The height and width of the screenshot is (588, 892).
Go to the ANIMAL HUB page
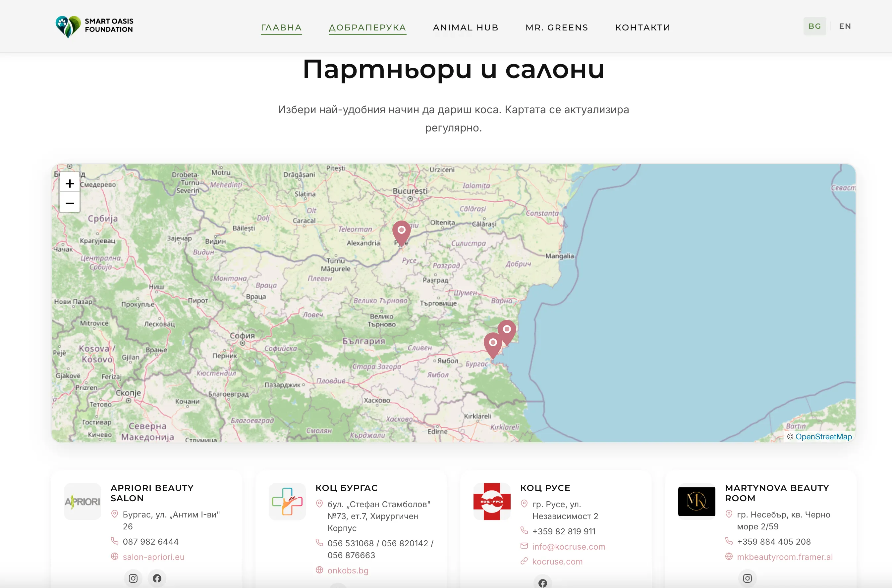click(466, 27)
